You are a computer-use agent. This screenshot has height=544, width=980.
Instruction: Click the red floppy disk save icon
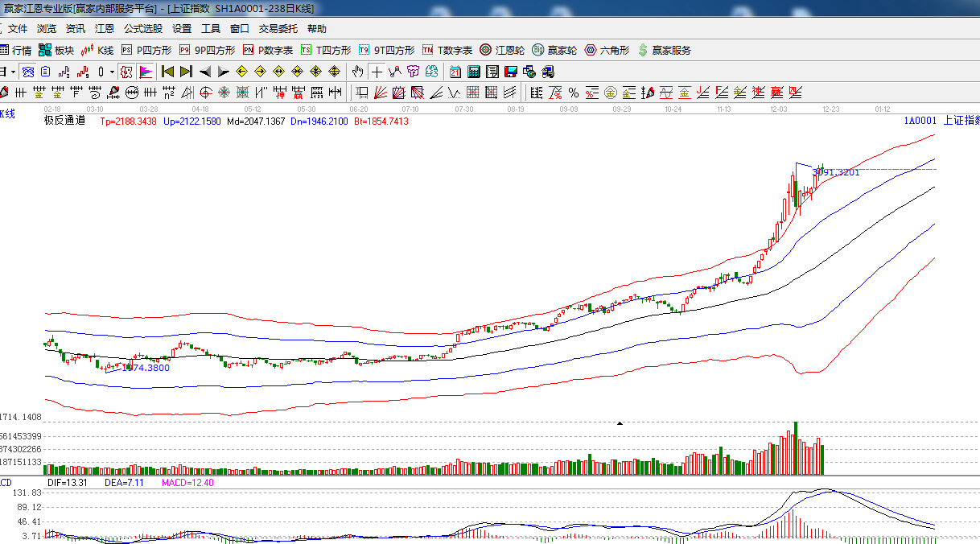[x=511, y=72]
